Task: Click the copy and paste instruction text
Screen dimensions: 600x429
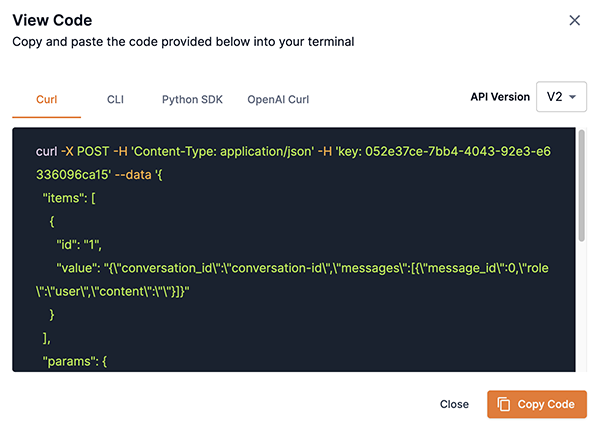Action: coord(182,42)
